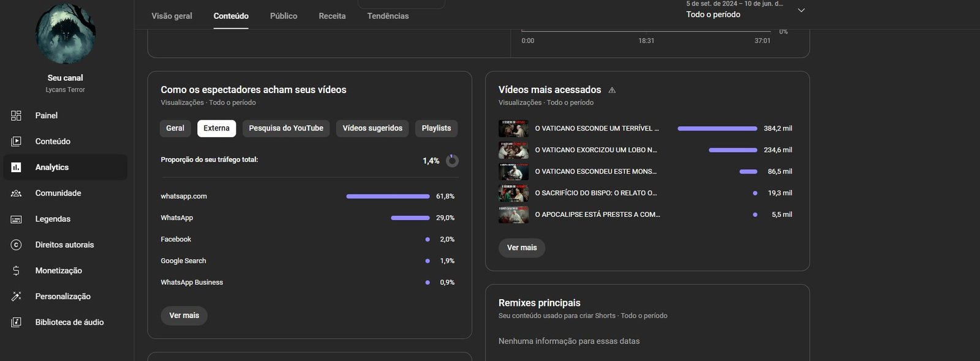Select the Pesquisa do YouTube filter chip
Screen dimensions: 980x361
[286, 128]
